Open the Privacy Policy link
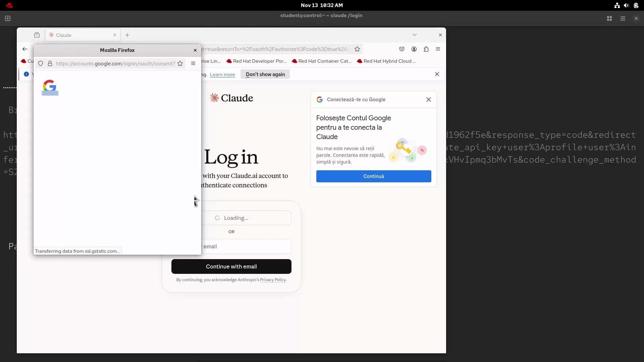644x362 pixels. pos(273,280)
